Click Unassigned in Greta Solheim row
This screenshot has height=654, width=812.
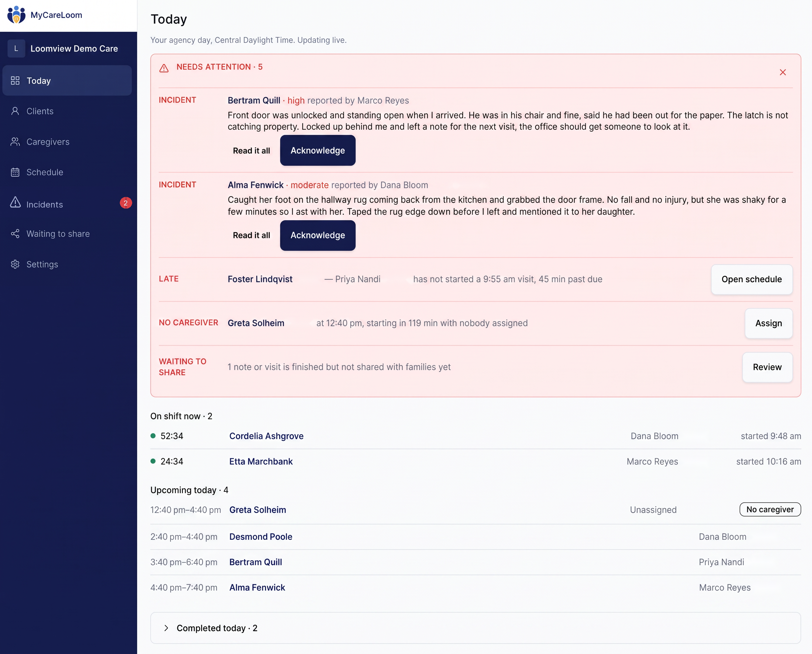(x=653, y=510)
